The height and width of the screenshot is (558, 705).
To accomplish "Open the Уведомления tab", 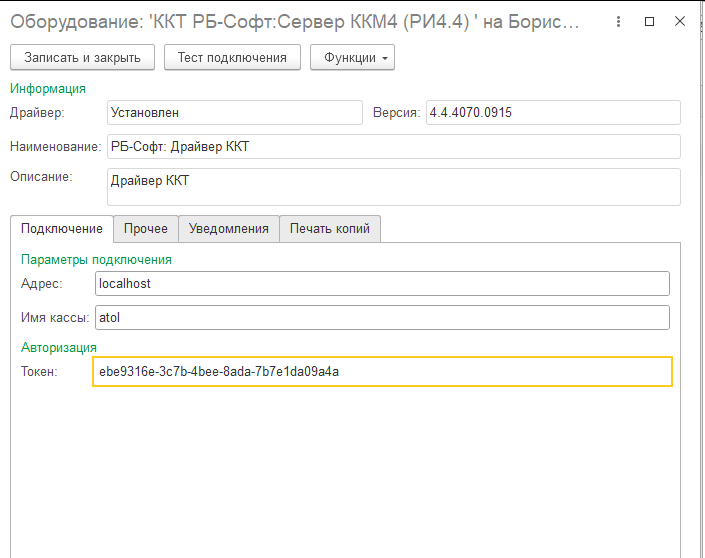I will [x=228, y=228].
